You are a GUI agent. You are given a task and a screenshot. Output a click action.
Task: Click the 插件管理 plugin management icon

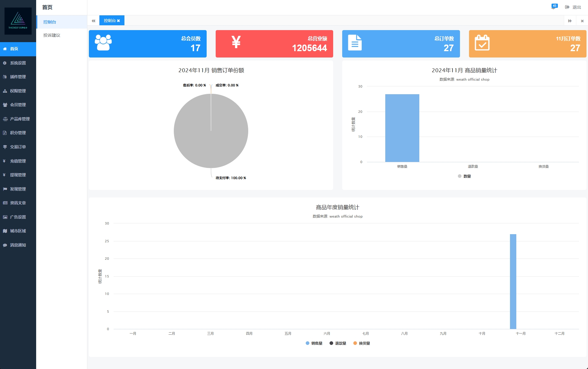click(x=5, y=76)
